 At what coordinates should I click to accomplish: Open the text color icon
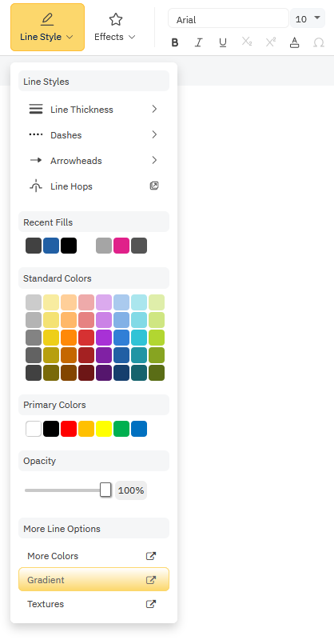pyautogui.click(x=295, y=42)
